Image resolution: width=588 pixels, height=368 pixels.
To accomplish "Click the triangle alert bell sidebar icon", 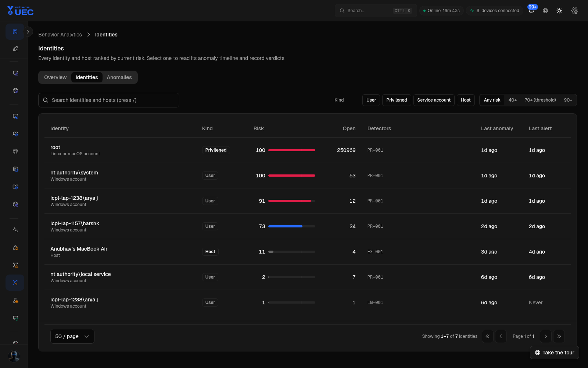I will pos(15,247).
